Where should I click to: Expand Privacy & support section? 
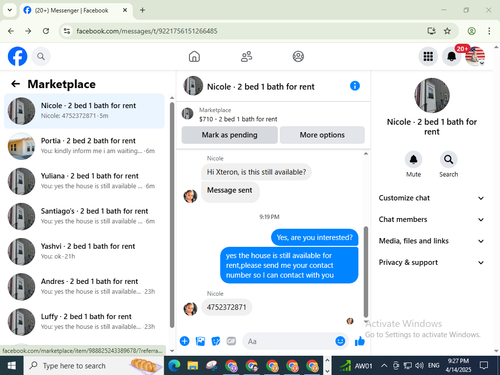coord(431,262)
